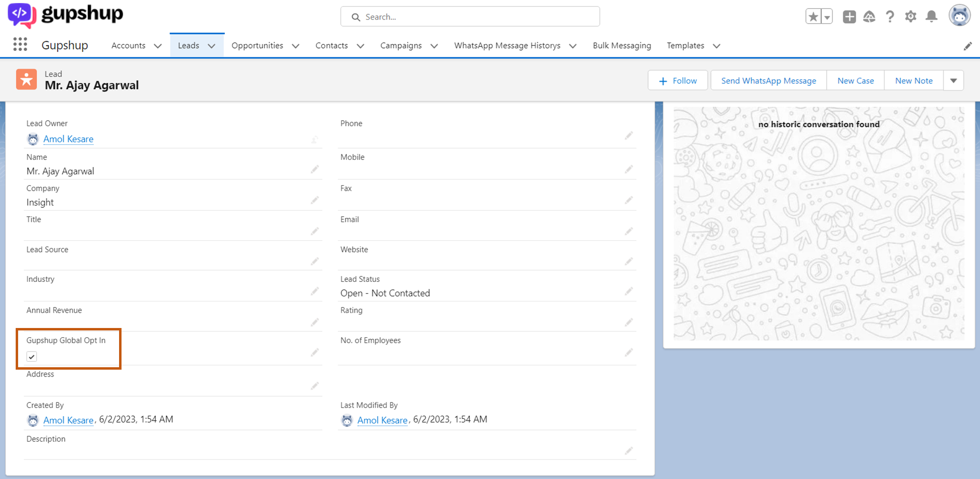Edit the Lead Status field pencil

pos(629,291)
